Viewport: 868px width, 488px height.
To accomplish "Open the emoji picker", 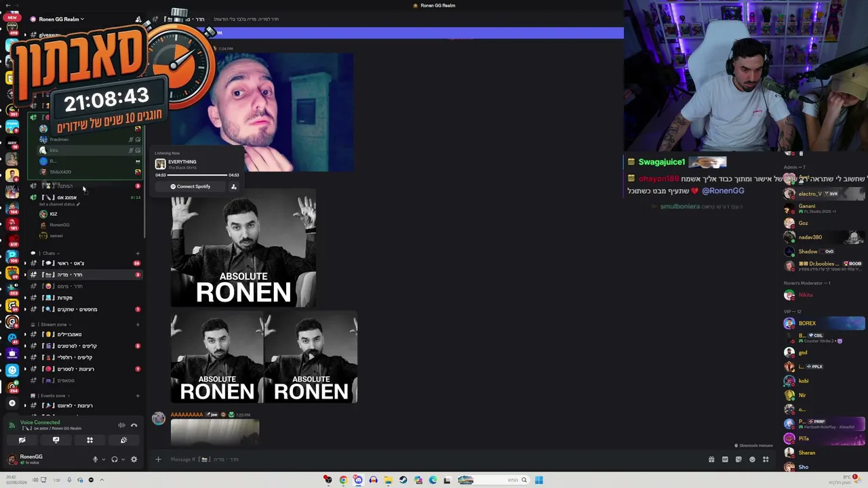I will [x=752, y=460].
